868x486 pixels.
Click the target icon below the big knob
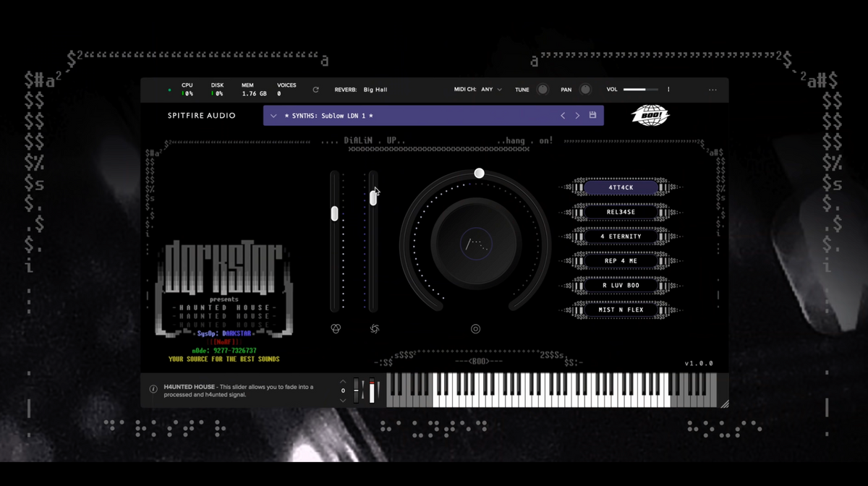[475, 328]
